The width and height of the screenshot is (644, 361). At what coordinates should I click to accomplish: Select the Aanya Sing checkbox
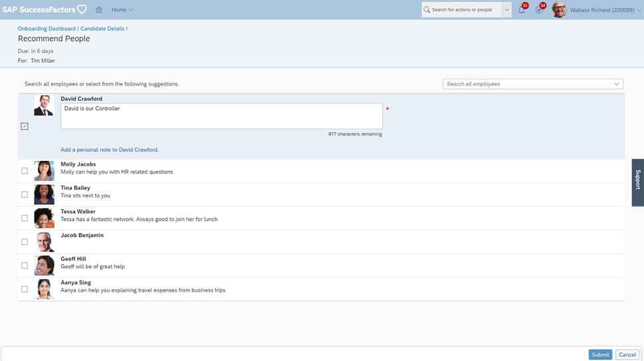coord(25,289)
